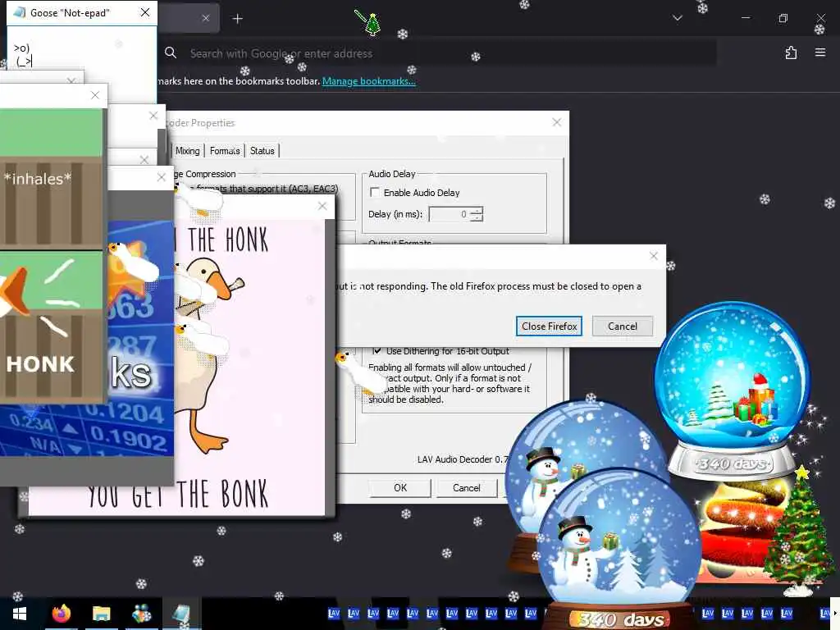This screenshot has width=840, height=630.
Task: Cancel the LAV decoder Properties dialog
Action: (467, 487)
